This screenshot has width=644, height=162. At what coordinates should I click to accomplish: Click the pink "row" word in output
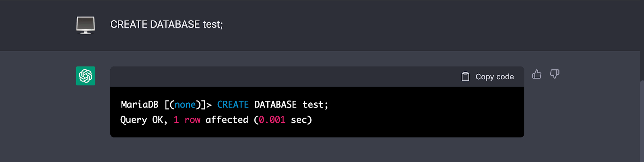(192, 120)
